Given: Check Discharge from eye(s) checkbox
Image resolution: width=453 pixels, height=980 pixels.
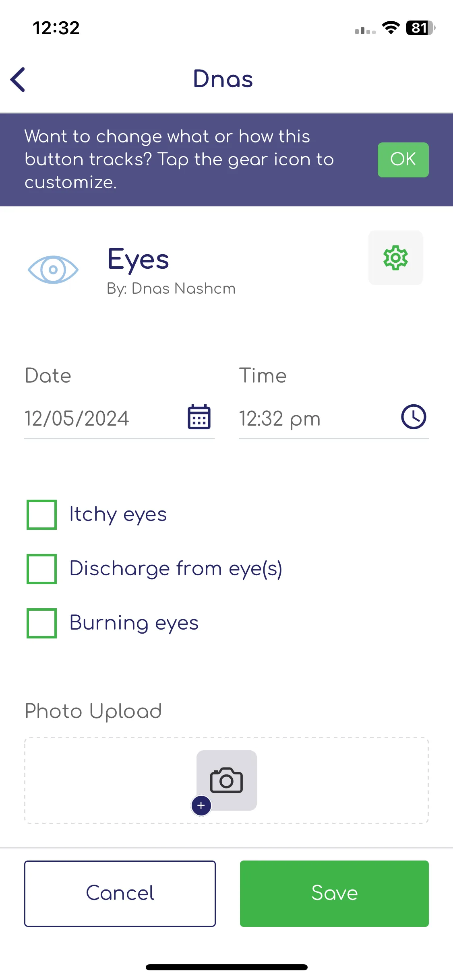Looking at the screenshot, I should [x=41, y=569].
